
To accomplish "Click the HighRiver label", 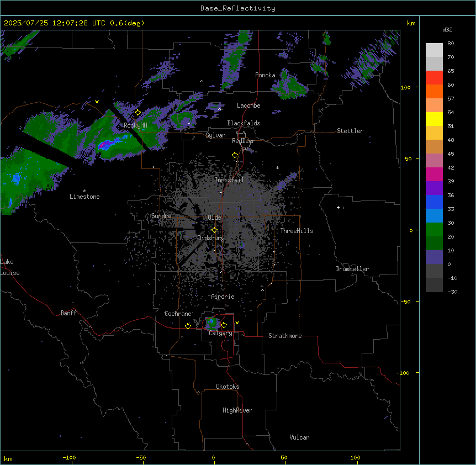I will coord(237,411).
